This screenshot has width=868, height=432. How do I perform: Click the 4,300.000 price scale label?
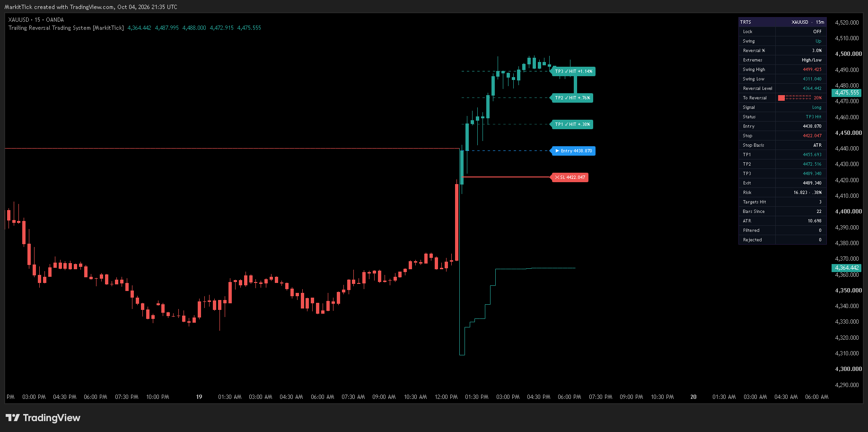(849, 369)
